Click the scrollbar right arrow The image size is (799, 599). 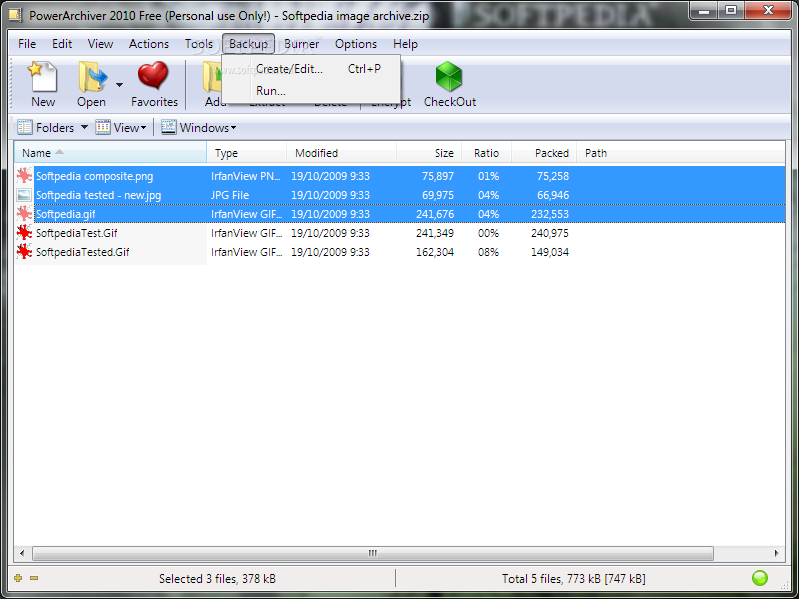point(777,553)
